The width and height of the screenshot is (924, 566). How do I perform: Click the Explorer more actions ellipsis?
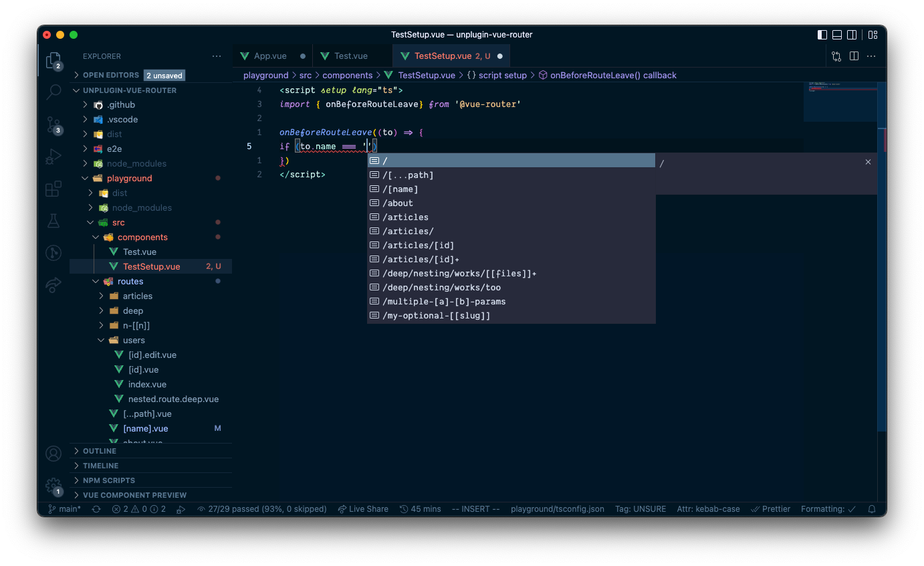pos(216,56)
